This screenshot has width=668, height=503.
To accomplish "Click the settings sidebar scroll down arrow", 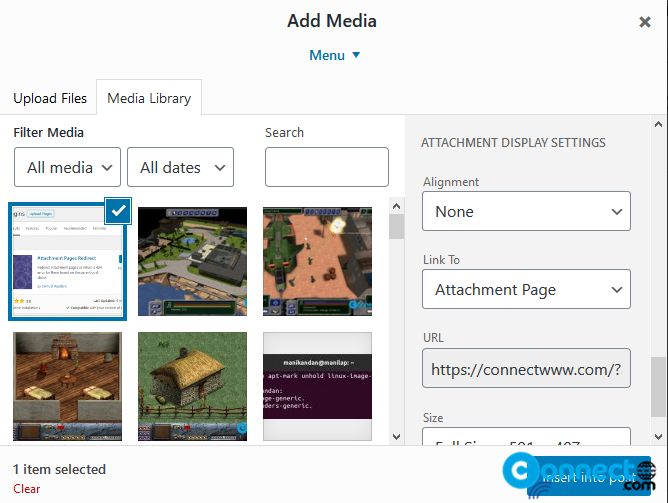I will [x=658, y=437].
